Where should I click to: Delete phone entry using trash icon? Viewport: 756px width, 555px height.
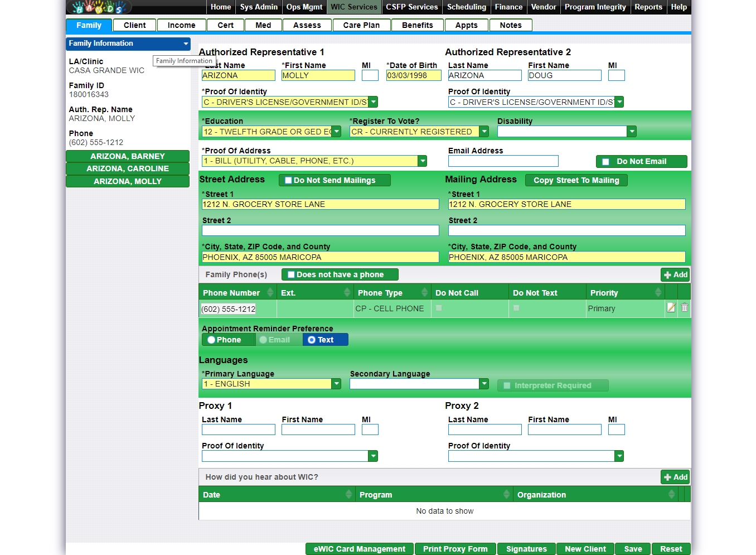pos(685,307)
